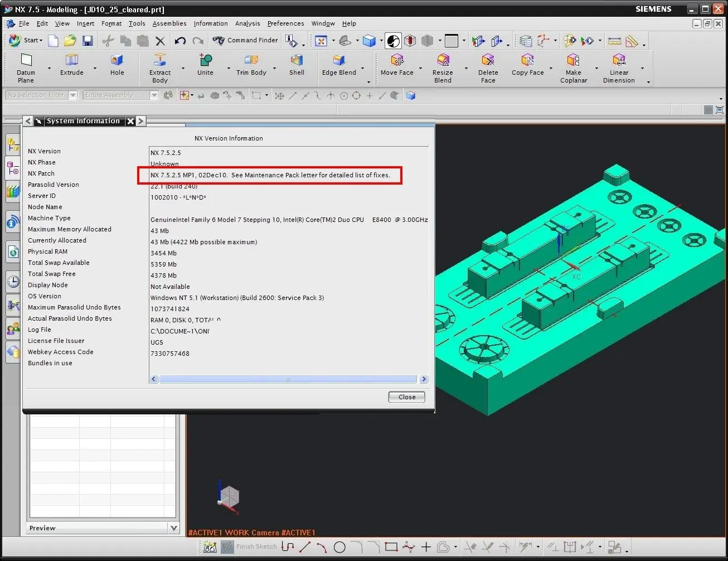Open the Start dropdown menu
This screenshot has width=728, height=561.
[x=26, y=40]
